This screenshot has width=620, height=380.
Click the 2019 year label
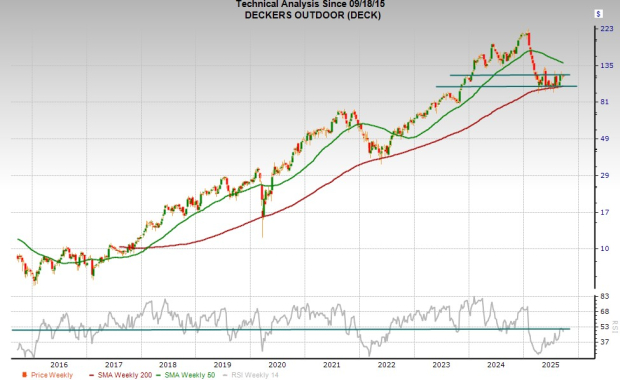click(223, 365)
